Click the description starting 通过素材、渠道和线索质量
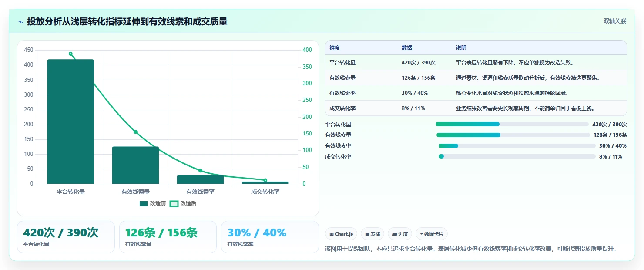Screen dimensions: 644x270 click(528, 78)
